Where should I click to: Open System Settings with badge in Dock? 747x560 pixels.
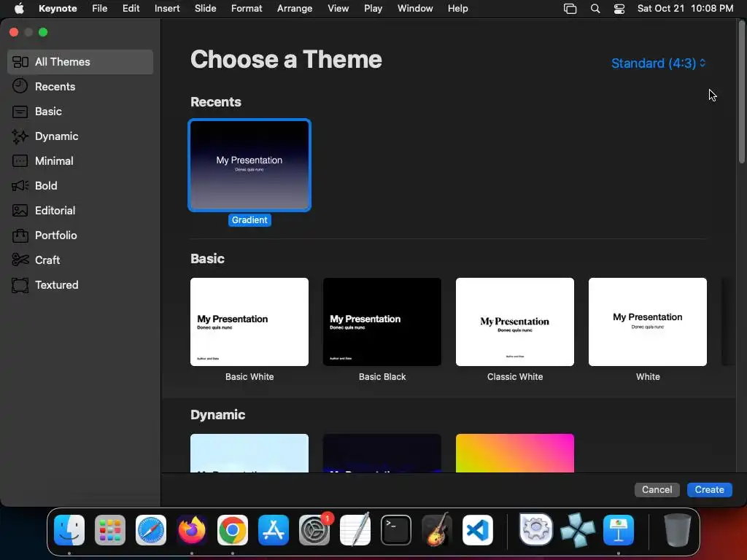click(x=314, y=530)
